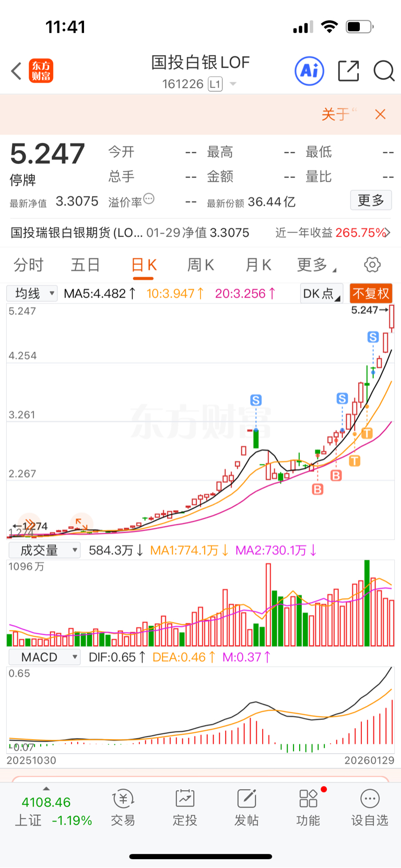Tap the price 5.247 headline
Viewport: 401px width, 868px height.
[48, 154]
